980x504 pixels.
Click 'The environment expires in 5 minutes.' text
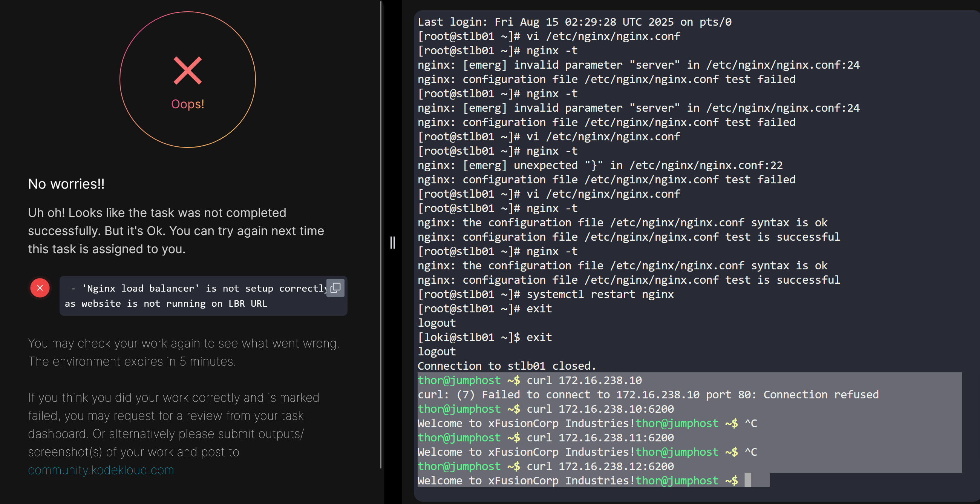click(132, 361)
